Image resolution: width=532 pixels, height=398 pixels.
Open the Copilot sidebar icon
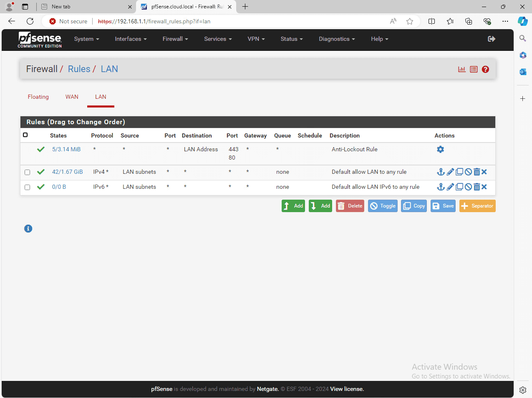pos(523,21)
